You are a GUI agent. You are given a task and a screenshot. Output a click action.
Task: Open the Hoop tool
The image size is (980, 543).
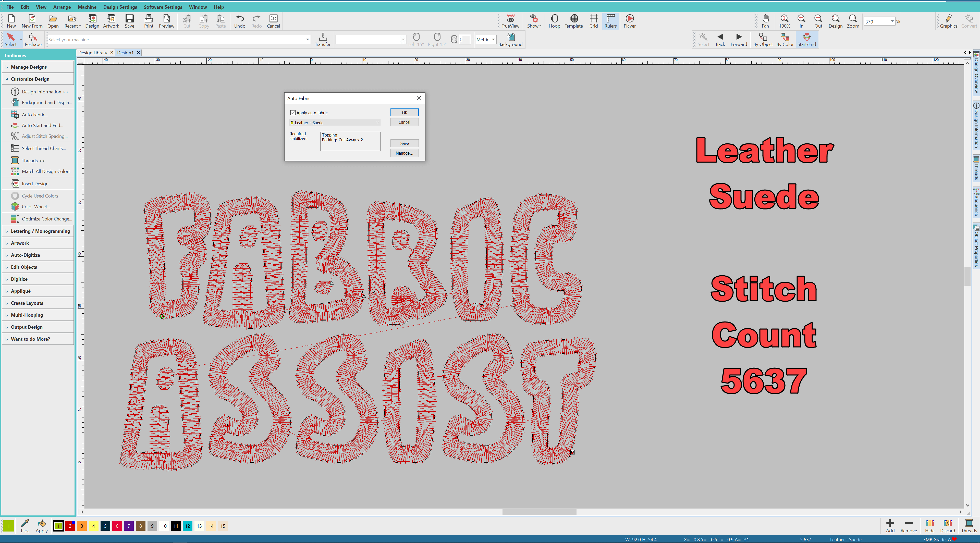[x=554, y=21]
